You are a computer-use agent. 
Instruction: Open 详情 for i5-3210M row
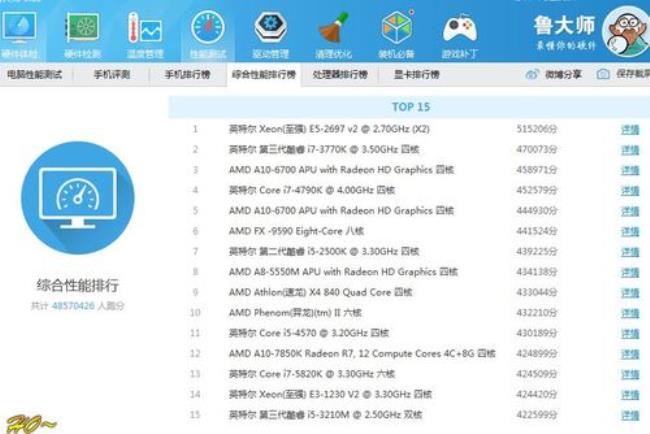[x=630, y=415]
